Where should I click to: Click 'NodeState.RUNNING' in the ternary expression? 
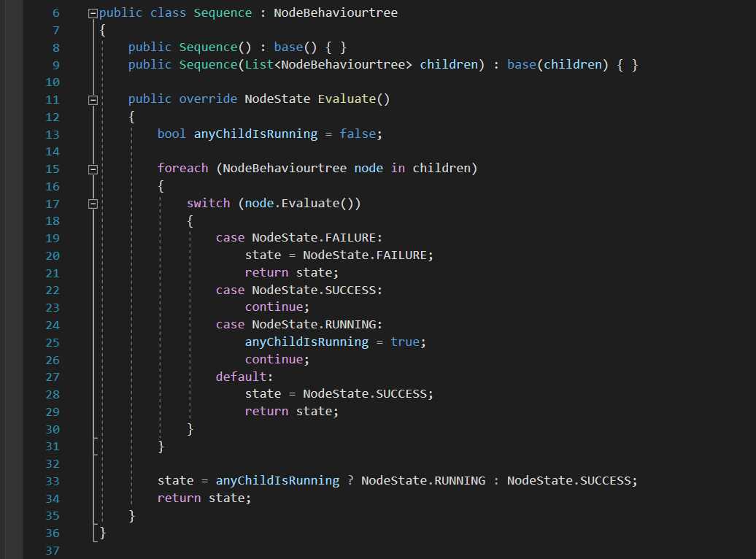click(x=423, y=481)
